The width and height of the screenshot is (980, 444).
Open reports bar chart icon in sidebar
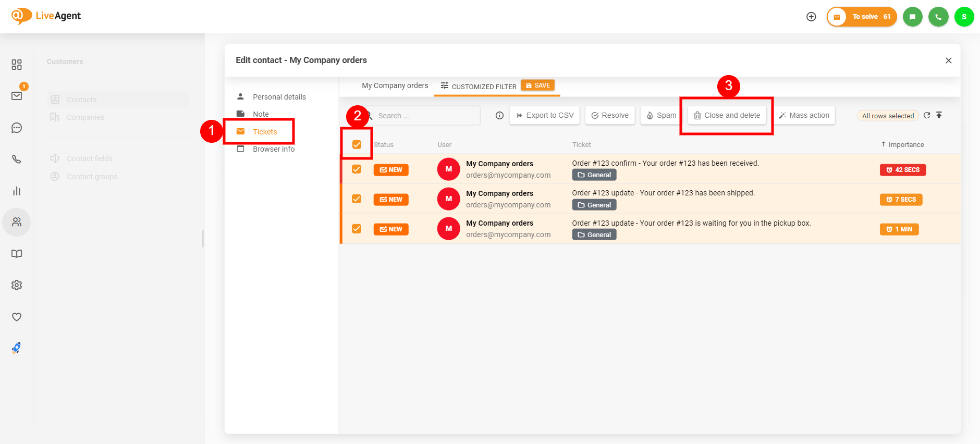click(17, 191)
